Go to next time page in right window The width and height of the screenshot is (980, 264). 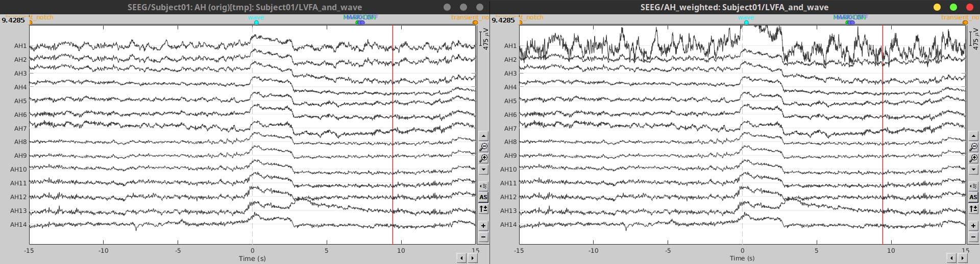[963, 258]
